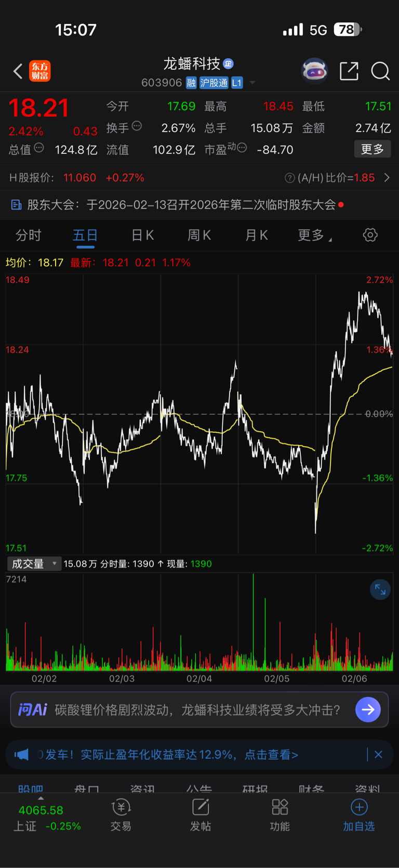Tap the 最低 17.51 value
The image size is (399, 868).
[378, 107]
